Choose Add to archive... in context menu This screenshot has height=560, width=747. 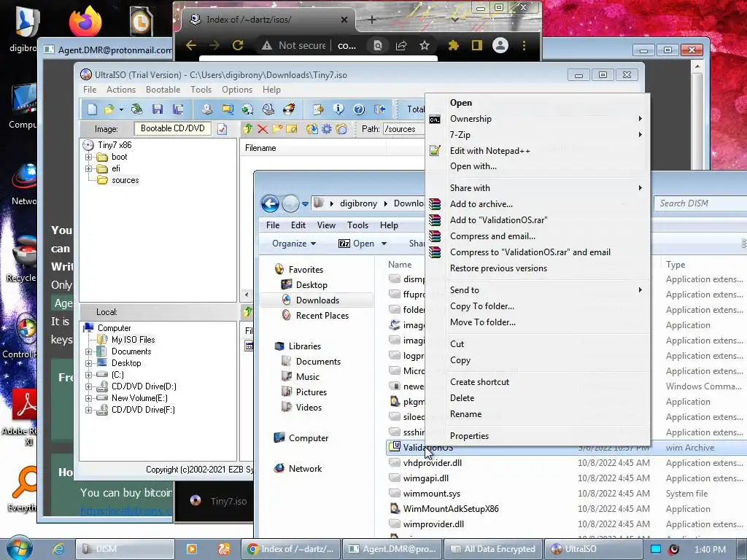538,204
